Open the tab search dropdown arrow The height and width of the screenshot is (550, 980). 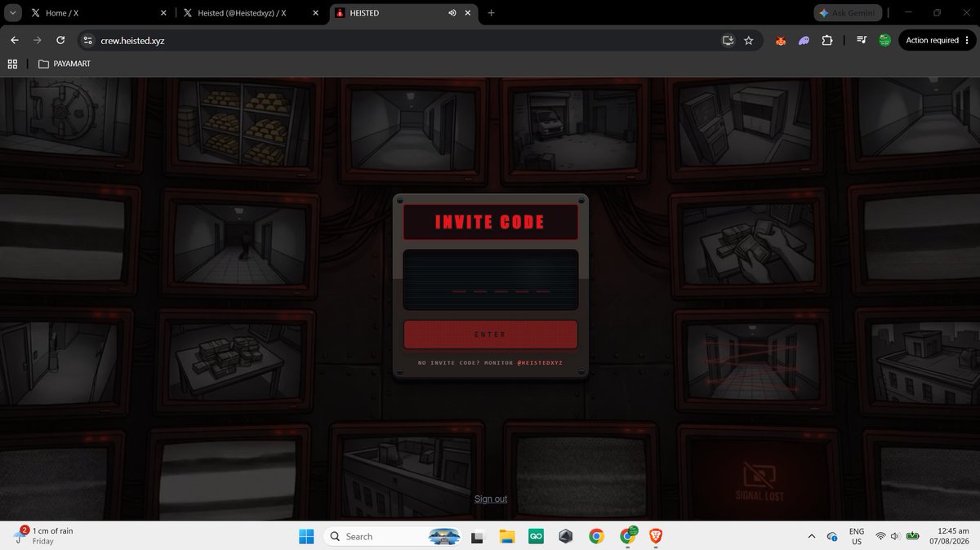12,13
